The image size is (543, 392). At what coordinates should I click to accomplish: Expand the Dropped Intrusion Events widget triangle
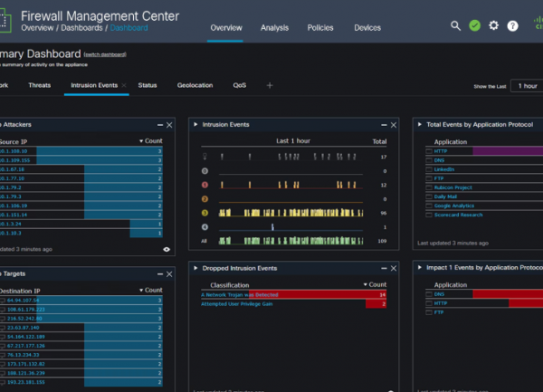(x=195, y=268)
